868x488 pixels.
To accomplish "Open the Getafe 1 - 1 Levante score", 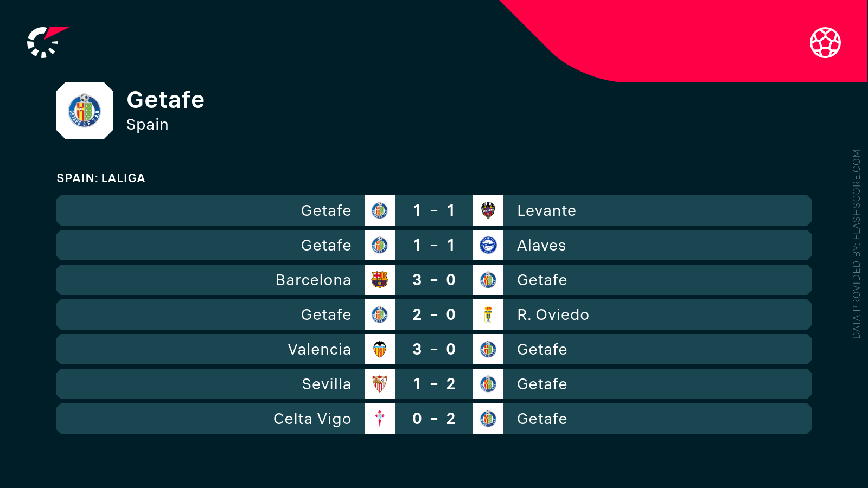I will [434, 210].
